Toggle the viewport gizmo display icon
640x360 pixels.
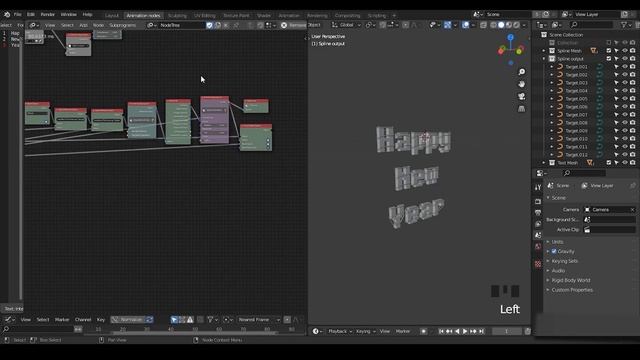(x=448, y=25)
